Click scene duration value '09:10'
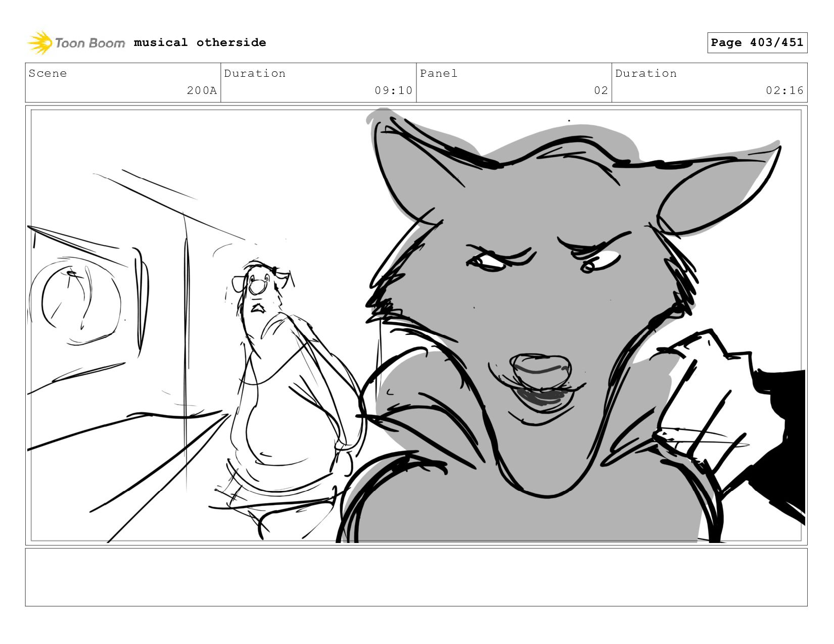 point(393,90)
